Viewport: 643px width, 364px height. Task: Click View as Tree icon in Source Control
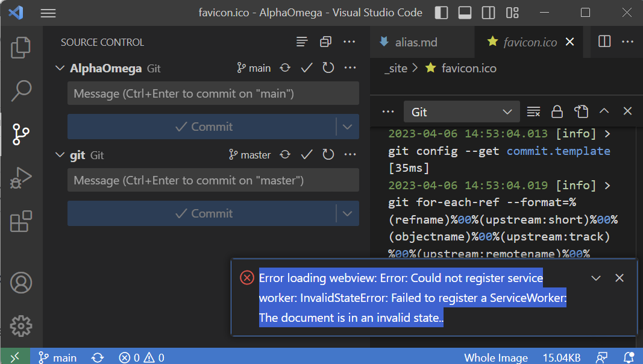click(x=302, y=42)
